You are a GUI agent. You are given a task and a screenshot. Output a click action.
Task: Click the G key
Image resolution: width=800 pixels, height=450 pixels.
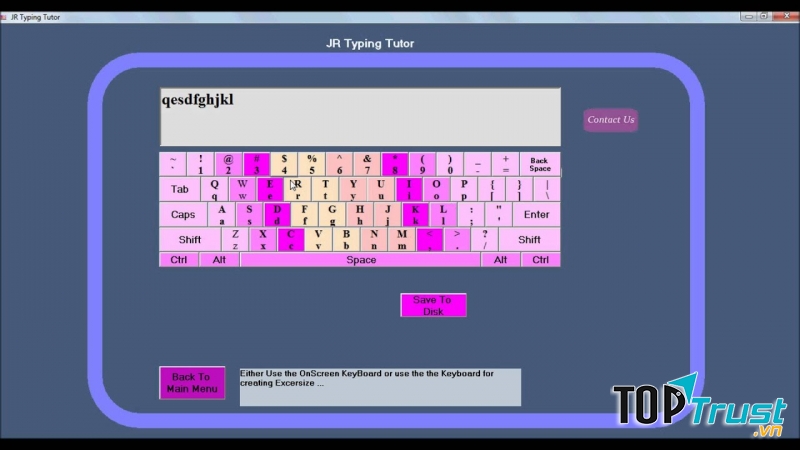[x=332, y=215]
